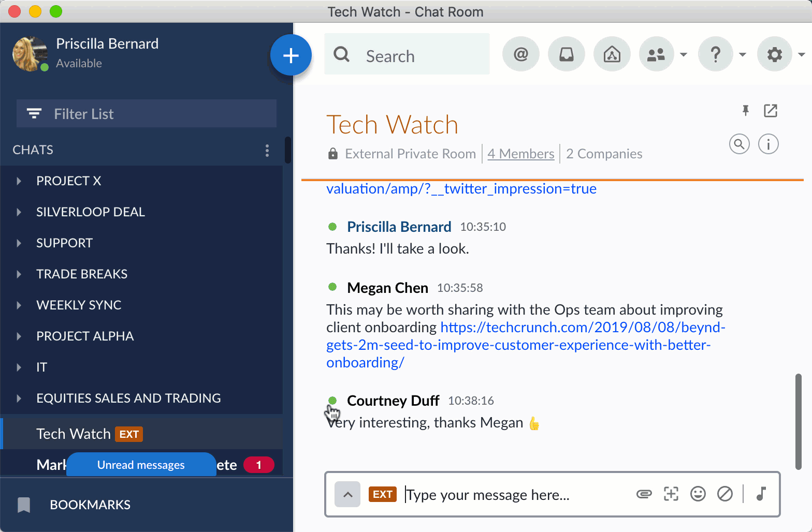The width and height of the screenshot is (812, 532).
Task: Pop out chat into new window
Action: [x=770, y=110]
